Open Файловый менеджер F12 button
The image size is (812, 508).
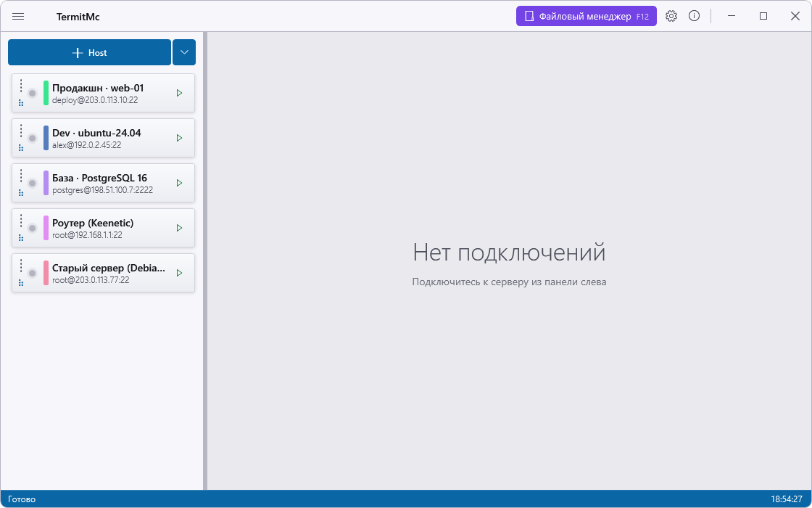tap(587, 16)
